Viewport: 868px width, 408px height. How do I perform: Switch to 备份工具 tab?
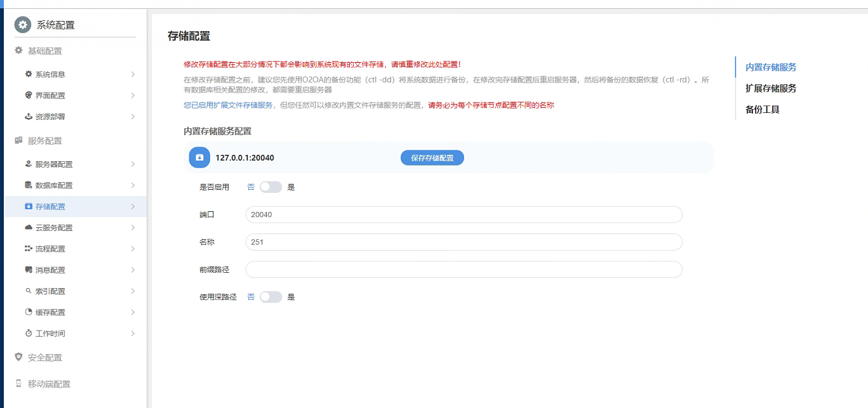click(763, 109)
